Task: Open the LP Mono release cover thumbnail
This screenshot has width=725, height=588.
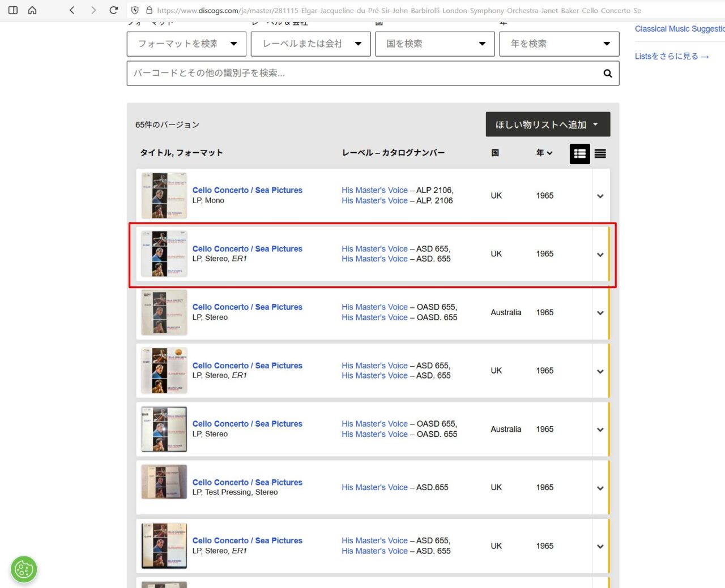Action: [164, 196]
